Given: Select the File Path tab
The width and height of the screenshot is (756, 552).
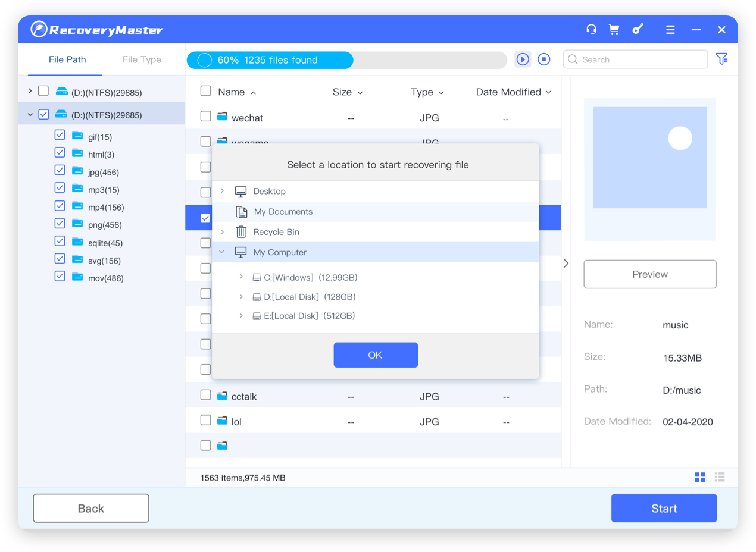Looking at the screenshot, I should pyautogui.click(x=67, y=59).
